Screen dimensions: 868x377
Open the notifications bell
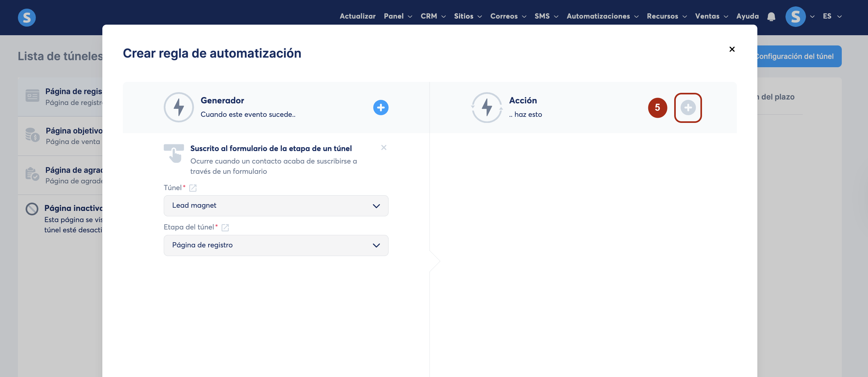point(771,17)
